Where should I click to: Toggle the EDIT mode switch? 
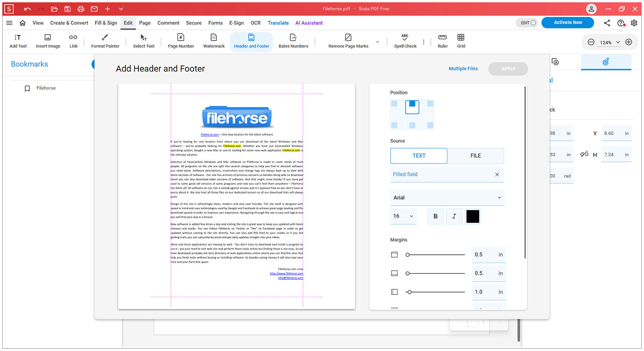(527, 23)
